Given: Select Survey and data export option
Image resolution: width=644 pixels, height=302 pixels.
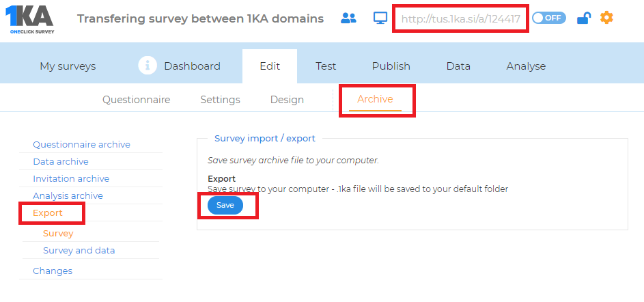Looking at the screenshot, I should [79, 250].
